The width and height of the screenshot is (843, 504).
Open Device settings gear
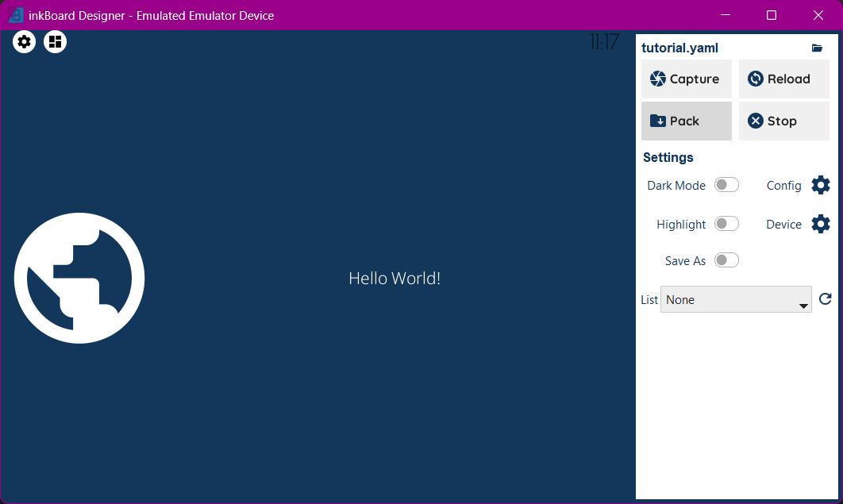click(x=821, y=224)
